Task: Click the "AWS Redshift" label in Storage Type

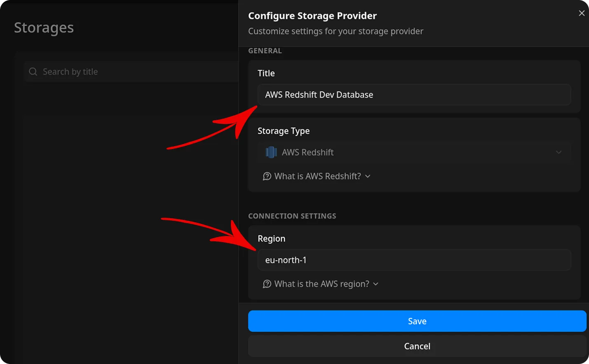Action: pos(307,152)
